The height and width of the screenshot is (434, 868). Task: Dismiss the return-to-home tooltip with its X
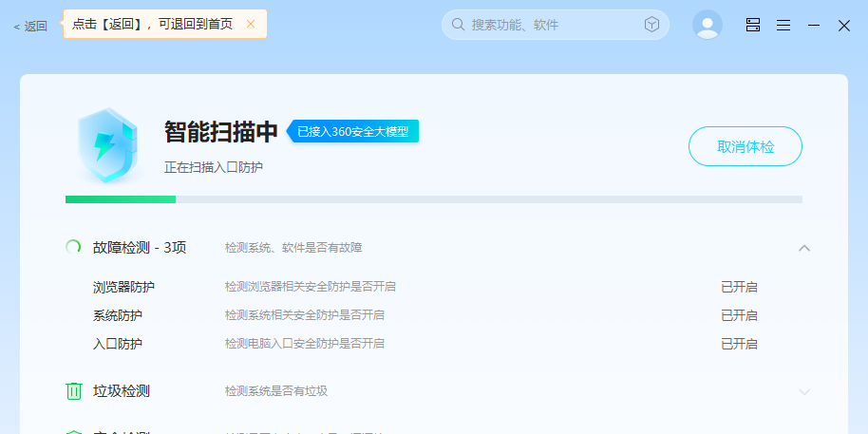tap(251, 24)
